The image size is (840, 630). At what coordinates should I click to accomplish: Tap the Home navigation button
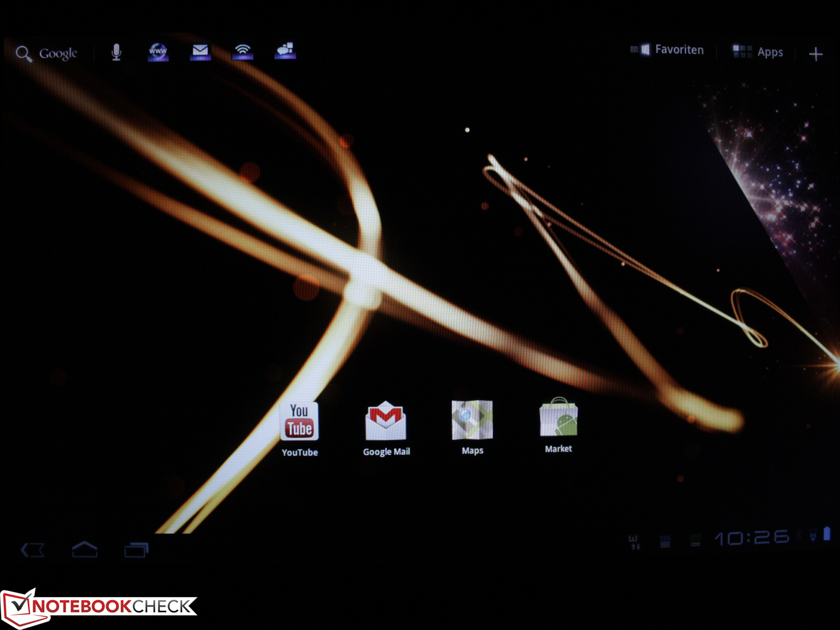85,549
